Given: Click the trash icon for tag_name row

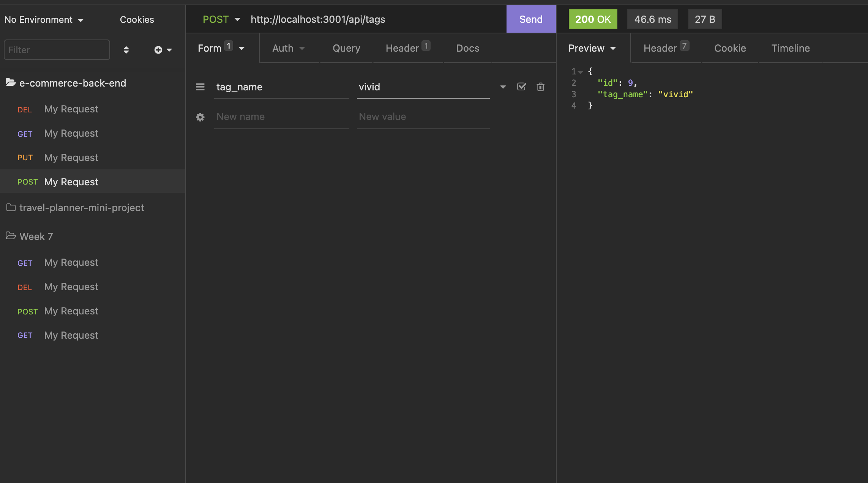Looking at the screenshot, I should click(540, 87).
